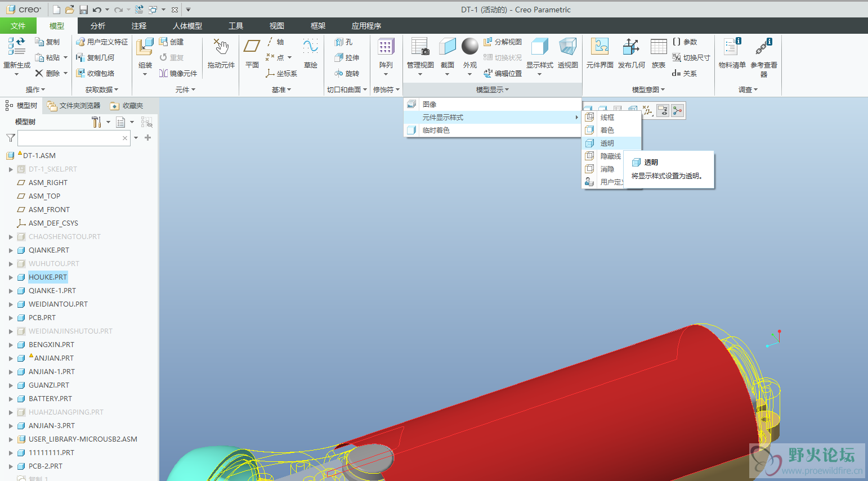Click the Open folder icon in the quick access toolbar
This screenshot has width=868, height=481.
(x=70, y=10)
